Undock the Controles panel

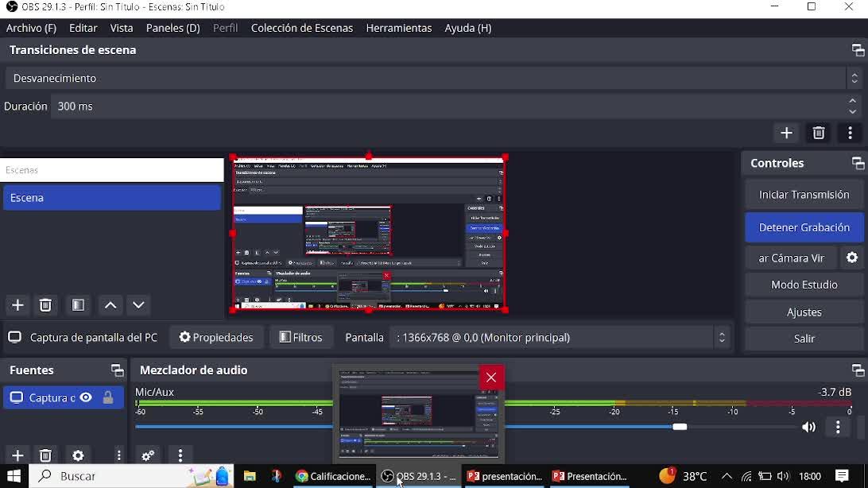point(858,163)
